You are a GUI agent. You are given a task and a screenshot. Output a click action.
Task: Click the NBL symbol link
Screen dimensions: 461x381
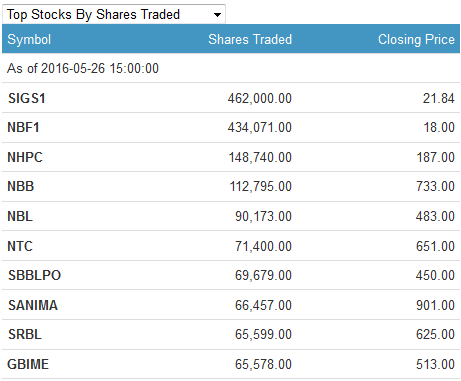20,216
